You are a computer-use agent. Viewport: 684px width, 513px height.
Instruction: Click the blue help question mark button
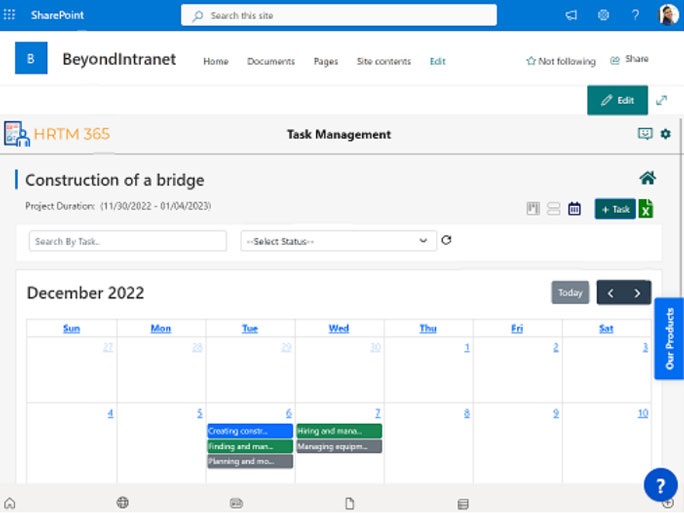[x=660, y=484]
